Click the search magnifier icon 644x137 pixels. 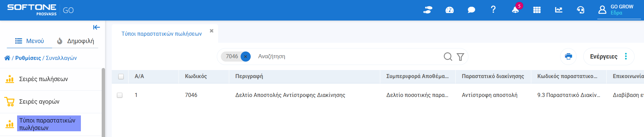[x=448, y=57]
